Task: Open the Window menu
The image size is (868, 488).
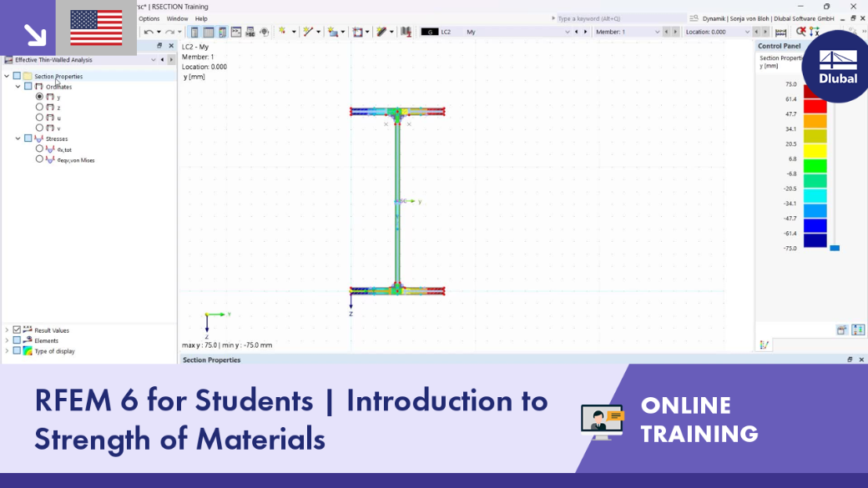Action: (x=177, y=18)
